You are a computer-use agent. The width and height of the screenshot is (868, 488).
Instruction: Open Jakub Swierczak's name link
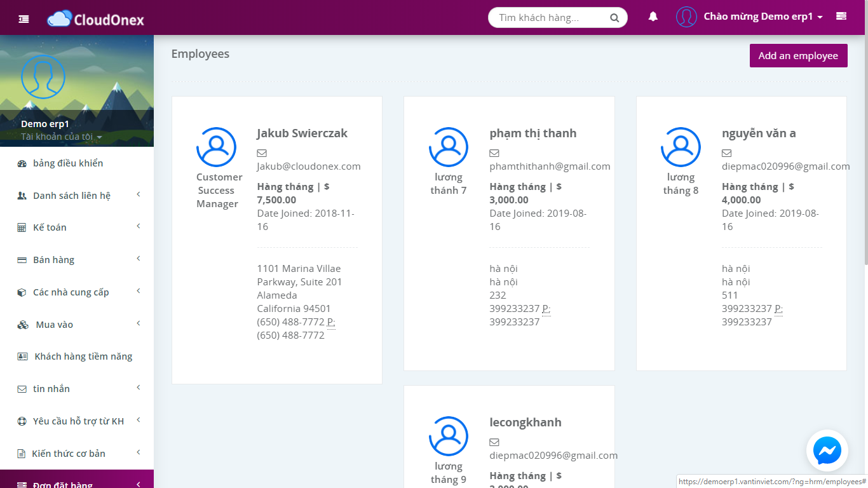click(x=302, y=133)
